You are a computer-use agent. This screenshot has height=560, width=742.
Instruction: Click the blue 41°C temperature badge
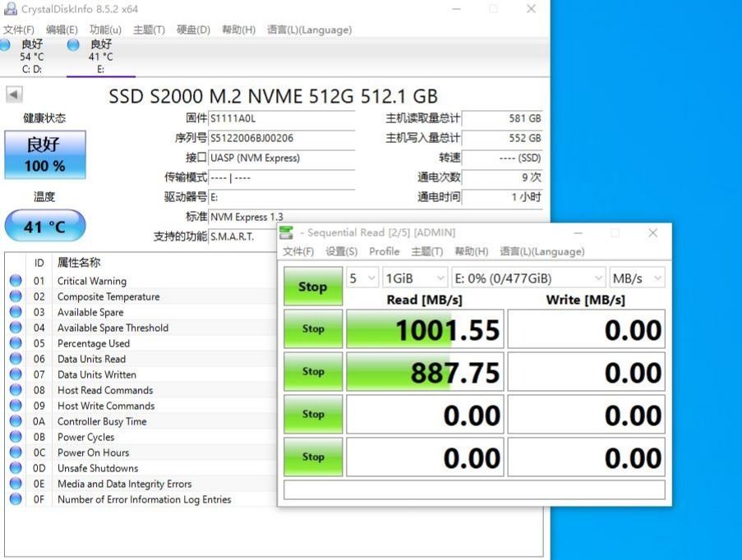[44, 226]
